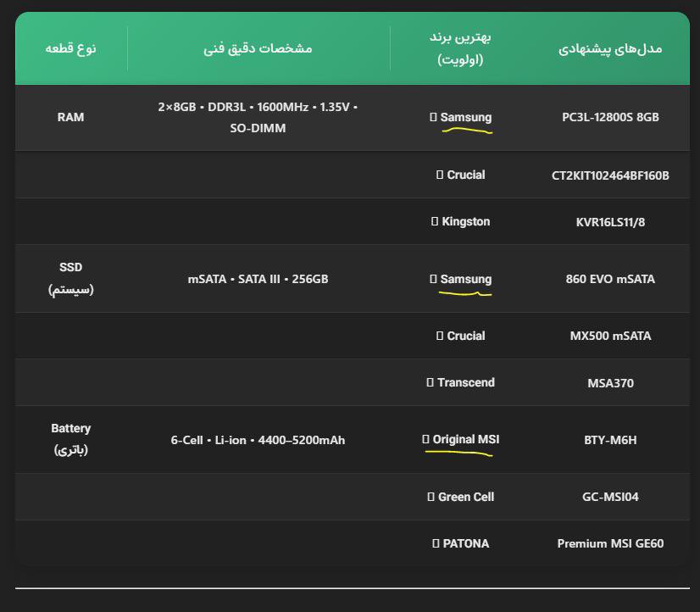The height and width of the screenshot is (612, 700).
Task: Click the 'مدل‌های پیشنهادی' column header
Action: coord(610,48)
